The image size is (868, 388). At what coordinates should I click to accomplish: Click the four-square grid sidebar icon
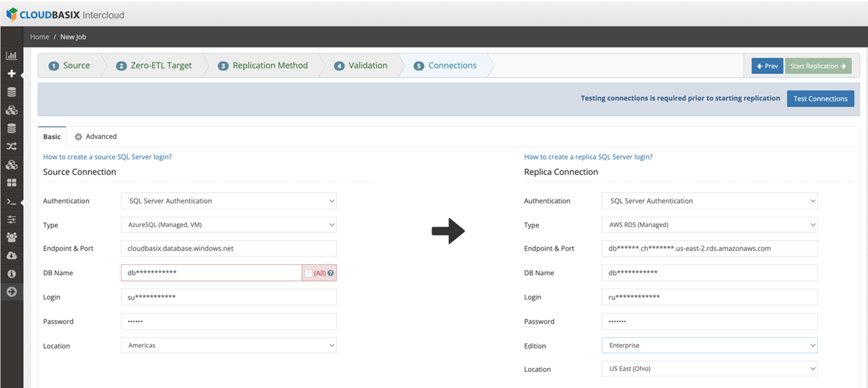click(x=12, y=183)
